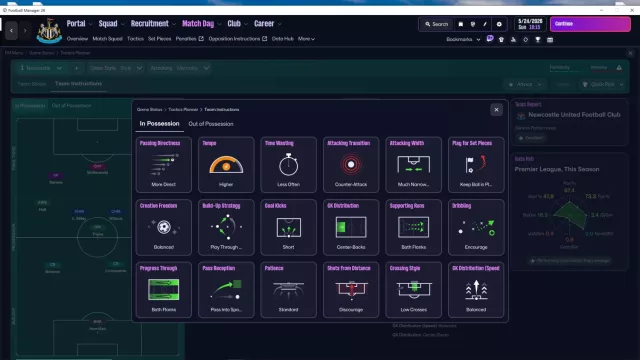Select the Goal Kicks card
The image size is (640, 360).
coord(289,227)
